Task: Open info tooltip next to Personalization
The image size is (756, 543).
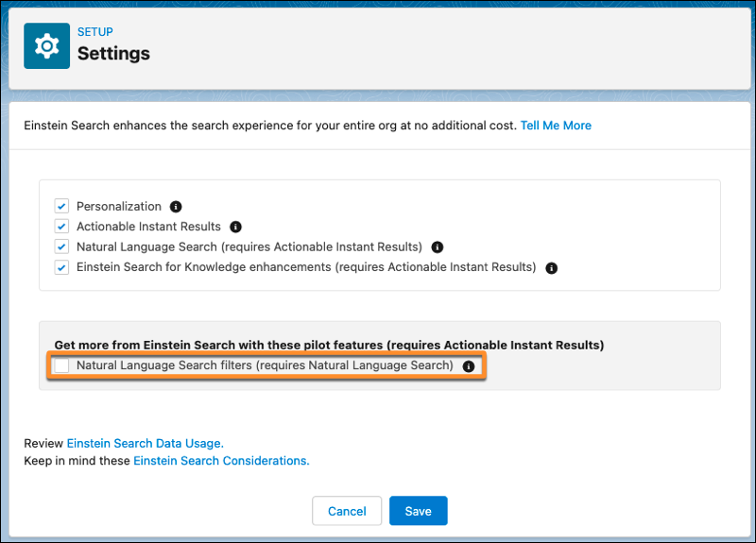Action: point(176,207)
